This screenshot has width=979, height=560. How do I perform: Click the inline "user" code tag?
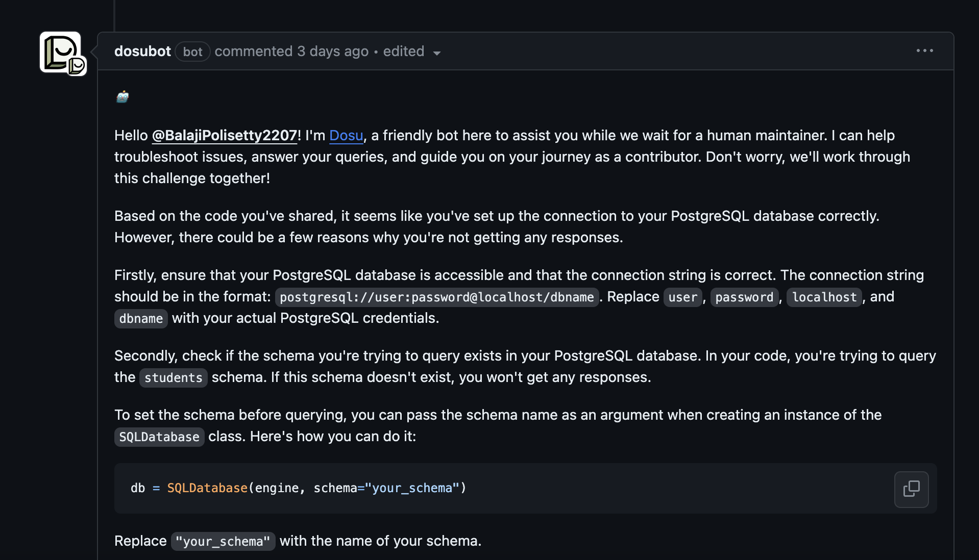(x=682, y=297)
